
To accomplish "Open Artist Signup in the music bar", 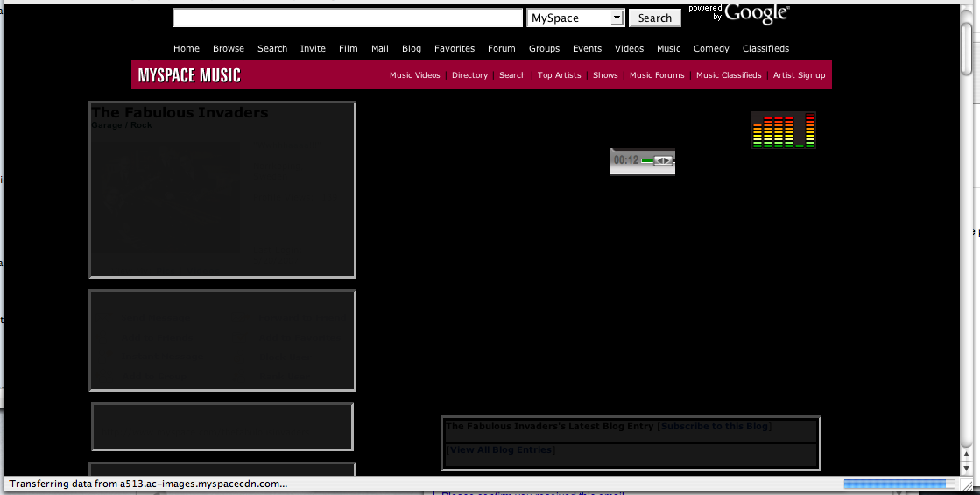I will pyautogui.click(x=799, y=75).
